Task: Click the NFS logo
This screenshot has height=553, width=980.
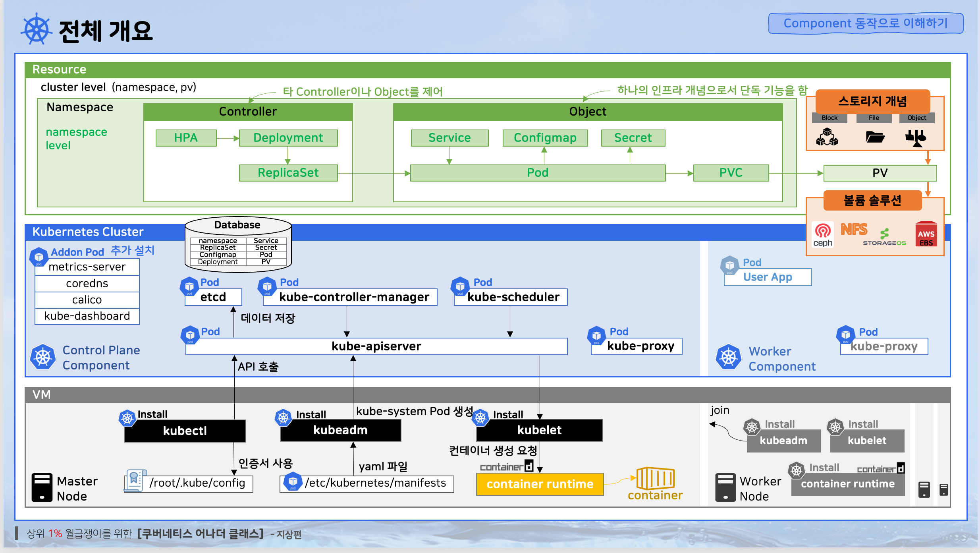Action: pos(854,230)
